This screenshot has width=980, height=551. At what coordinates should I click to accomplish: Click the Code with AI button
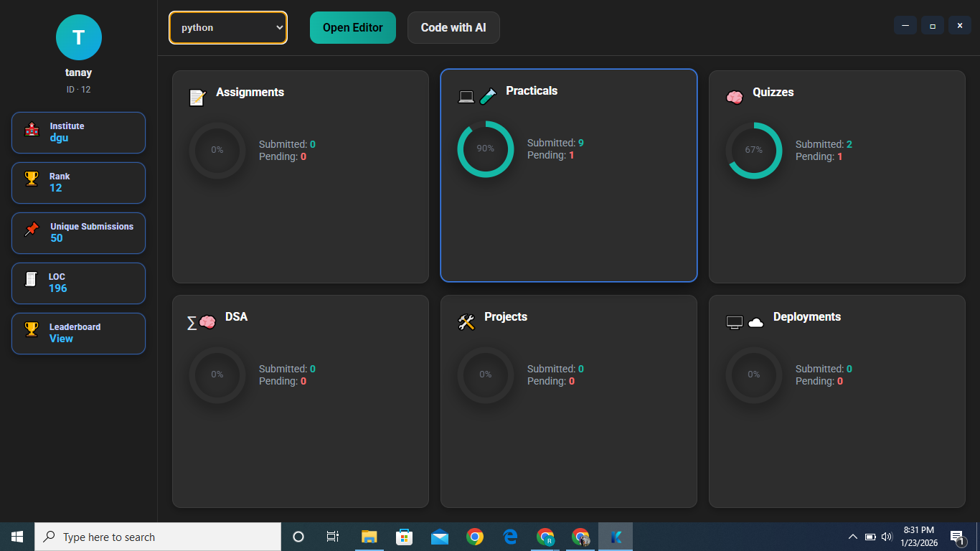coord(453,28)
